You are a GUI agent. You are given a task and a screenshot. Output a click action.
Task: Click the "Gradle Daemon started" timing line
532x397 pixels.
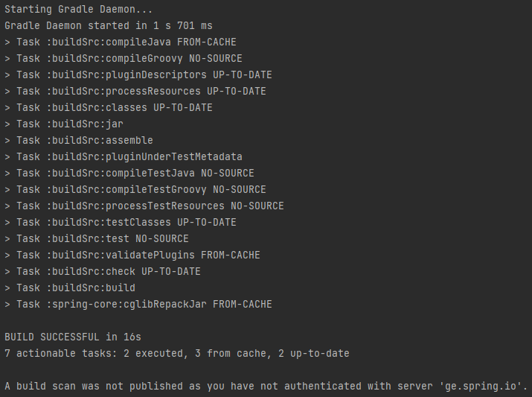click(x=109, y=25)
